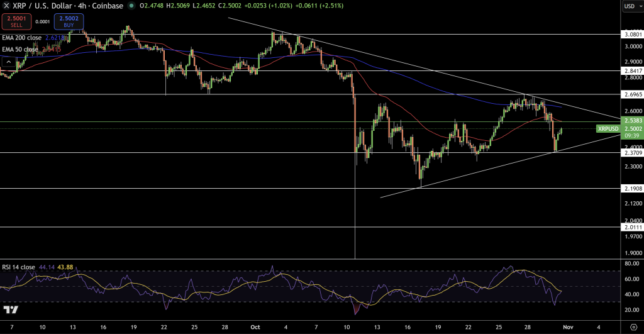
Task: Click the 2.6965 horizontal line price label
Action: (x=633, y=94)
